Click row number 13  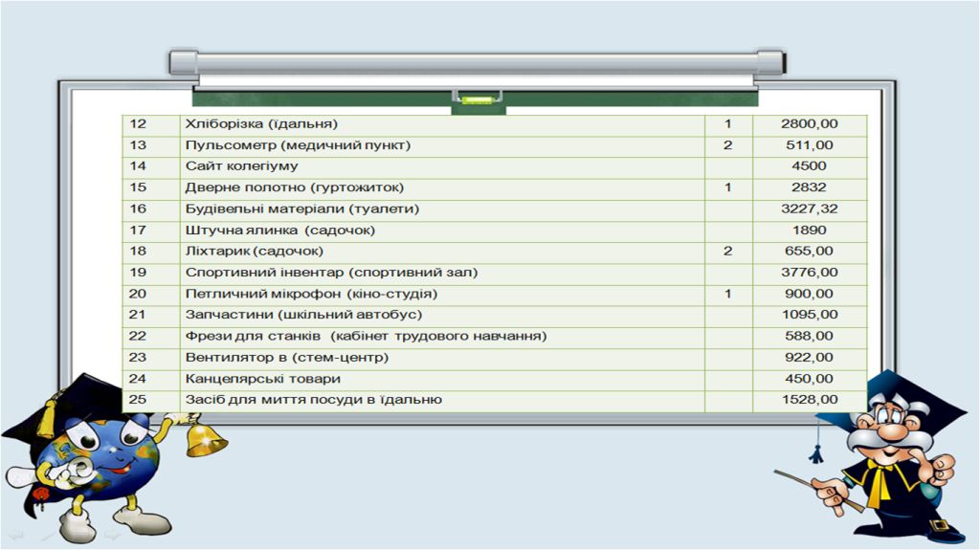pos(138,145)
